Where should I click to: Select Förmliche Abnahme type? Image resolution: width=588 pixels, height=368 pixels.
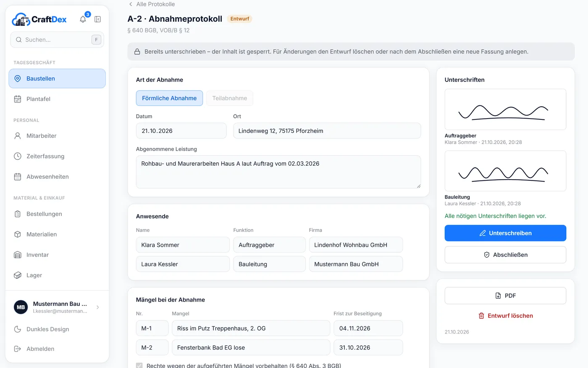pyautogui.click(x=169, y=98)
